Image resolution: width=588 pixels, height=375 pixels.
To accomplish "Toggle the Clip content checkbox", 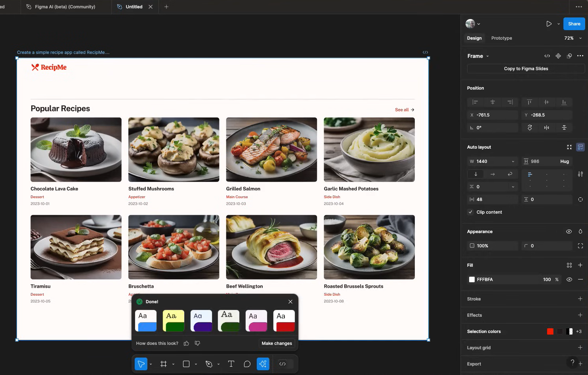I will (x=470, y=212).
